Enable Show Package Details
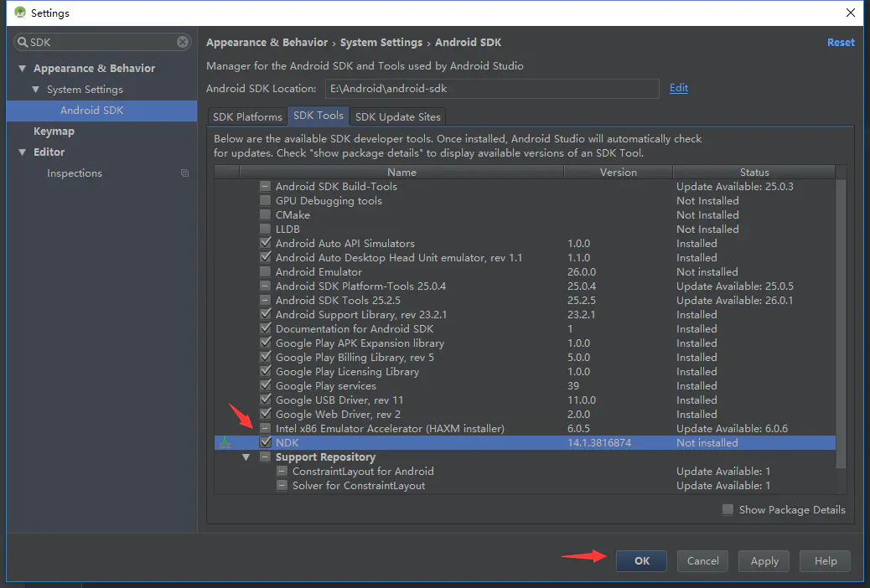The width and height of the screenshot is (870, 588). point(728,509)
